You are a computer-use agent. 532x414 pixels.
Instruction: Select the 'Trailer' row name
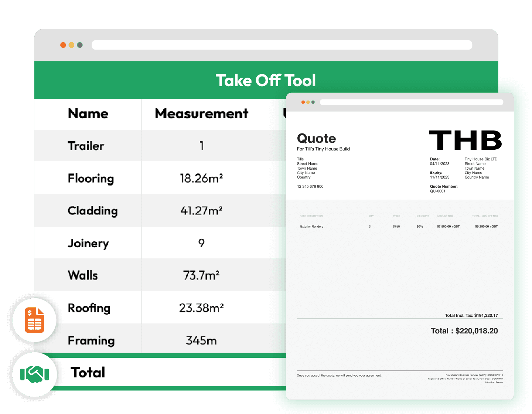point(86,146)
